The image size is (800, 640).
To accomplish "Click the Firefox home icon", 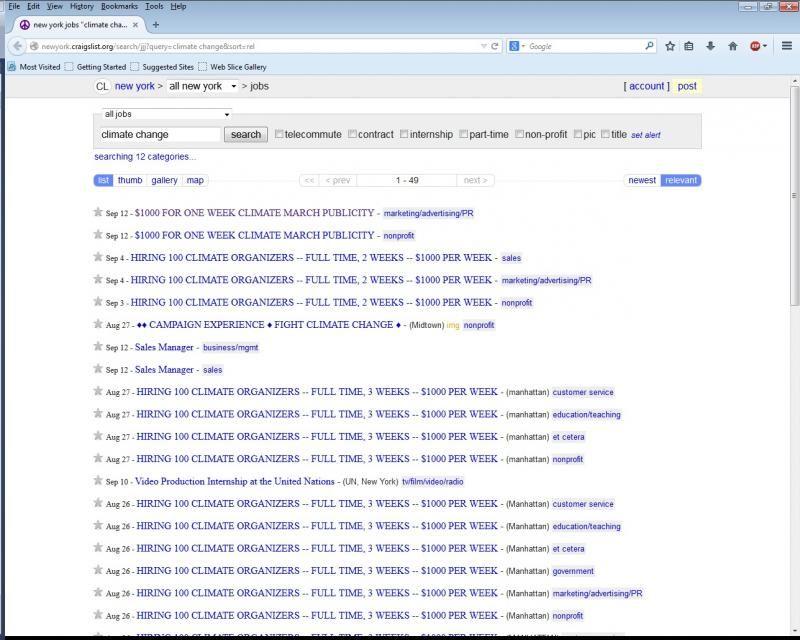I will click(x=732, y=46).
